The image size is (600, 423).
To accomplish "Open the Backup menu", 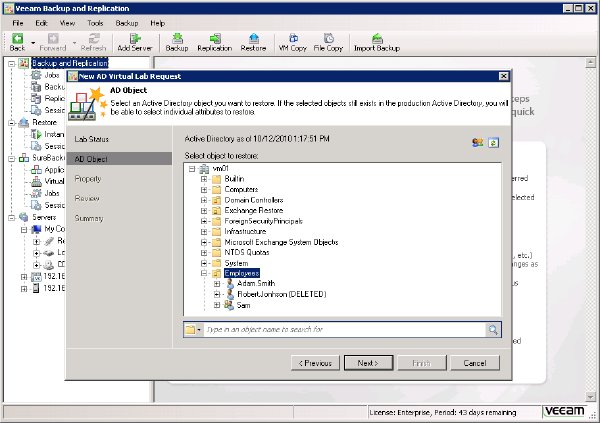I will pyautogui.click(x=127, y=23).
